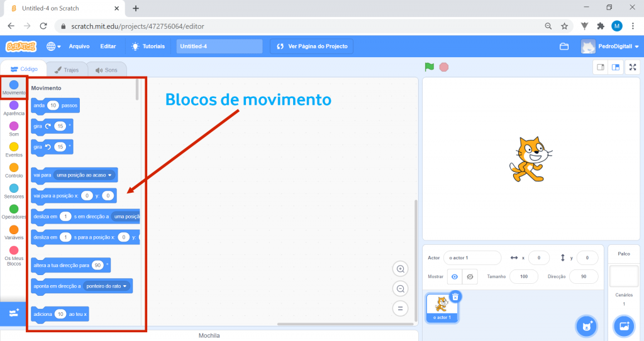The width and height of the screenshot is (644, 341).
Task: Edit the sprite x position field
Action: [539, 257]
